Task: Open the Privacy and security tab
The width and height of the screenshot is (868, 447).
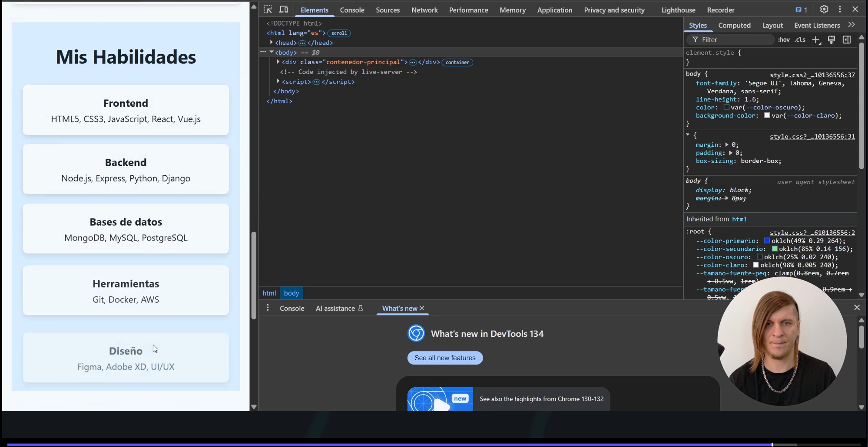Action: point(614,10)
